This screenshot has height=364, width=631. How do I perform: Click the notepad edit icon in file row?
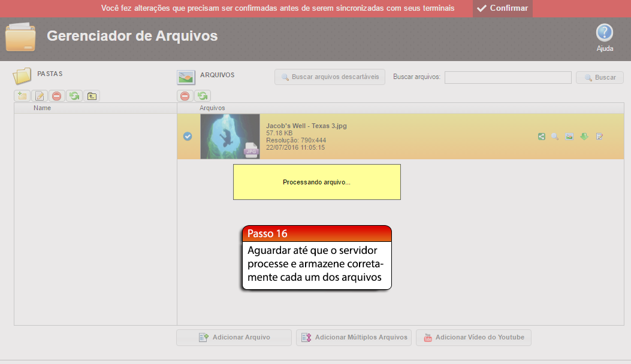(x=599, y=136)
